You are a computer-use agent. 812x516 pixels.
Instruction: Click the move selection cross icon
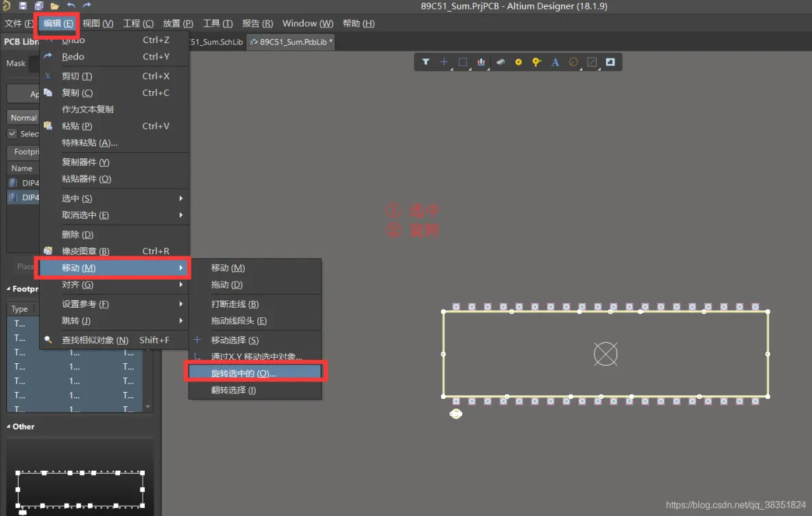(198, 340)
